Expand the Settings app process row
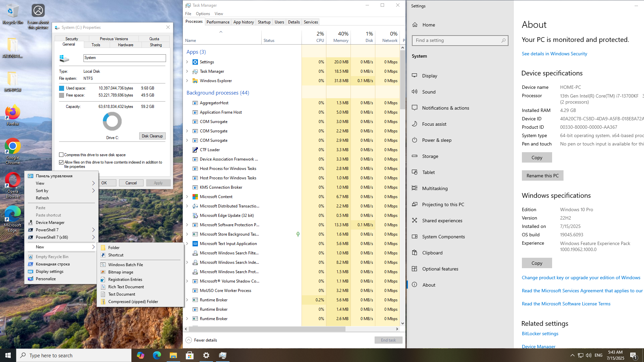This screenshot has height=362, width=644. point(187,62)
